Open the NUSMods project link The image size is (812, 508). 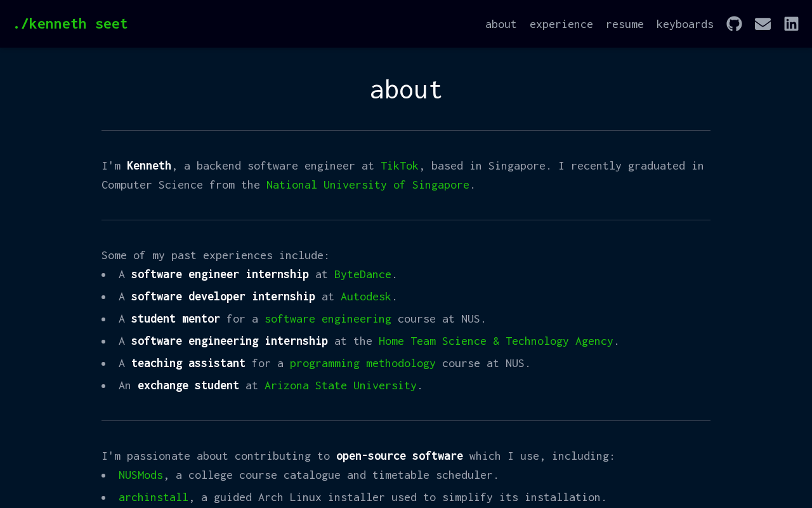(140, 475)
